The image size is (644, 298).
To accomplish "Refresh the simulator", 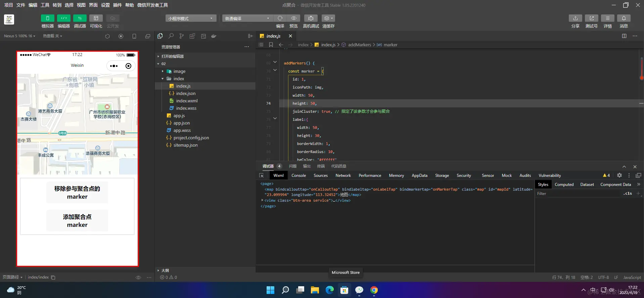I will [x=107, y=36].
